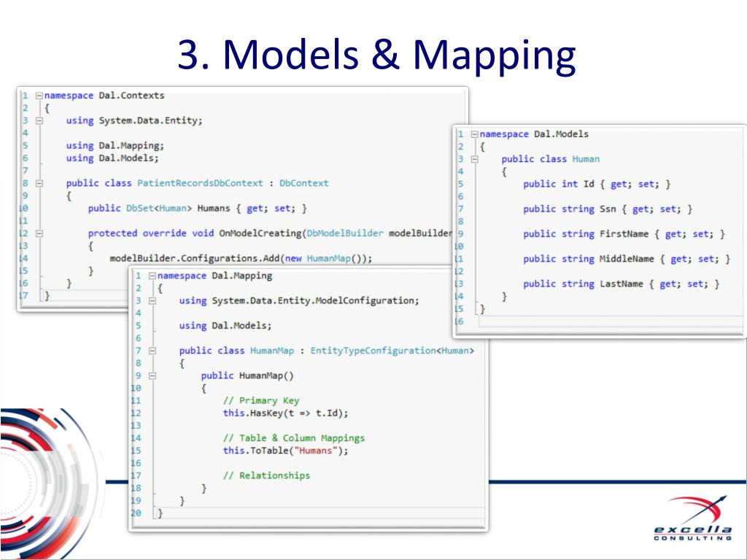Screen dimensions: 747x560
Task: Click line number 20 in the Dal.Mapping code
Action: pos(136,513)
